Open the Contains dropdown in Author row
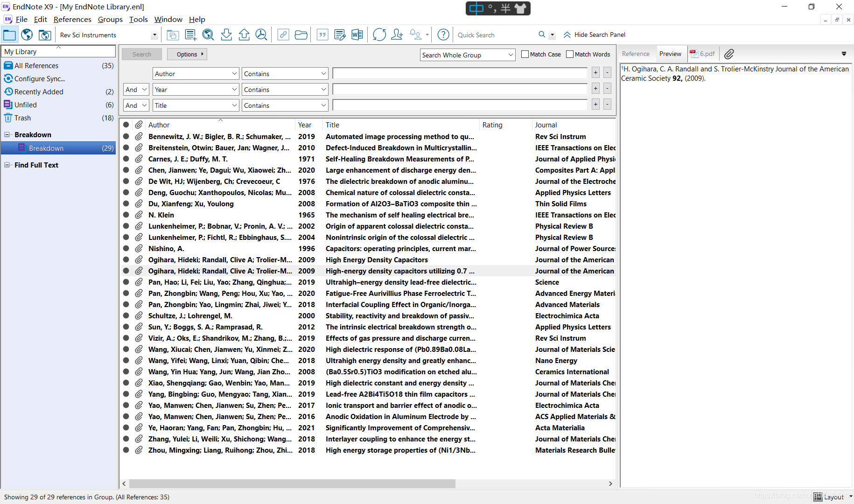 (285, 74)
